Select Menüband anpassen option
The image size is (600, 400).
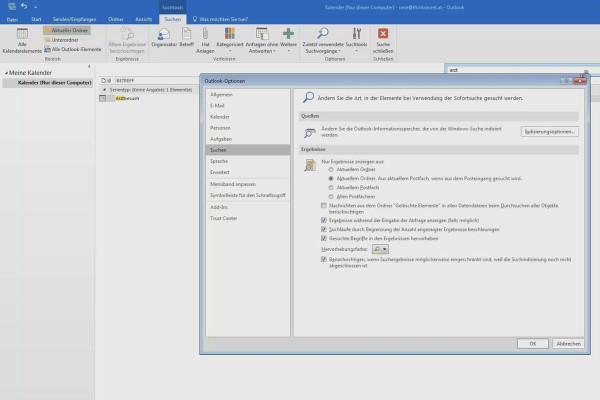pyautogui.click(x=248, y=184)
